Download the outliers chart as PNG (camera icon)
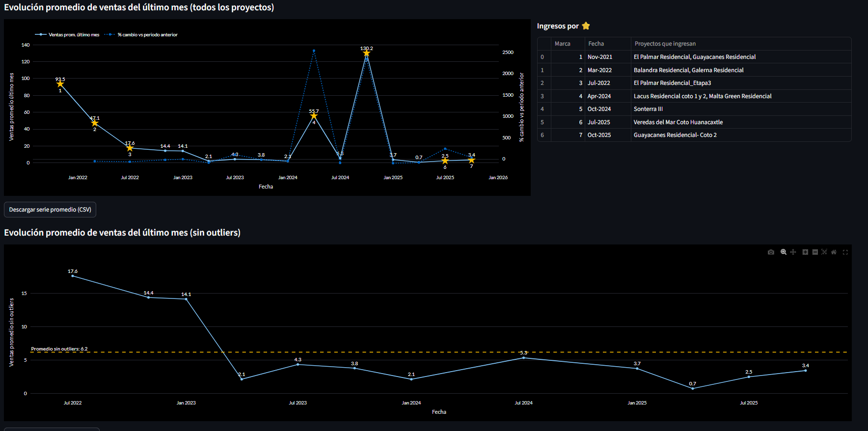The image size is (868, 431). (x=771, y=252)
